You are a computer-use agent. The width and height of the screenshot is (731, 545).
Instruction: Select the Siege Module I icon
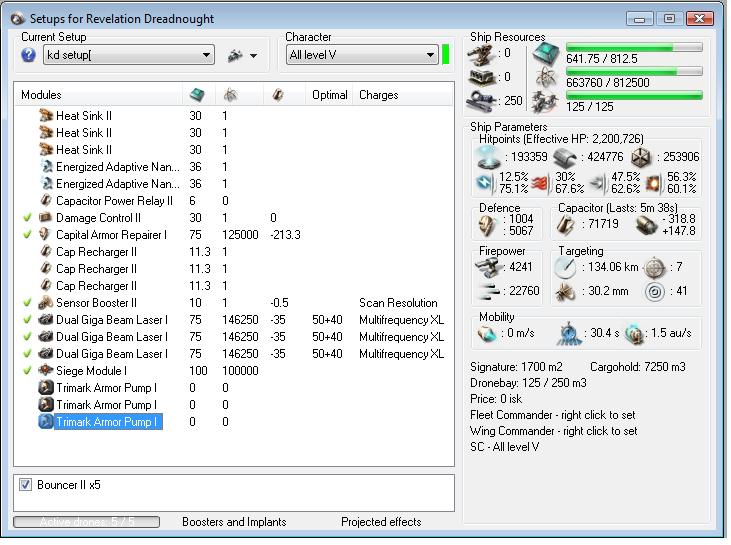[x=46, y=371]
